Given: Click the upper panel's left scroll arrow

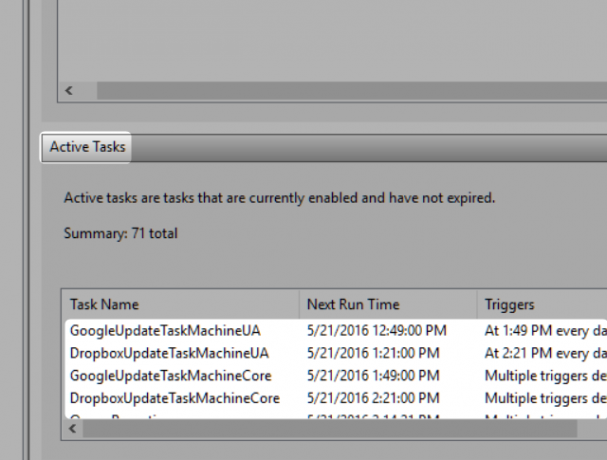Looking at the screenshot, I should 69,91.
